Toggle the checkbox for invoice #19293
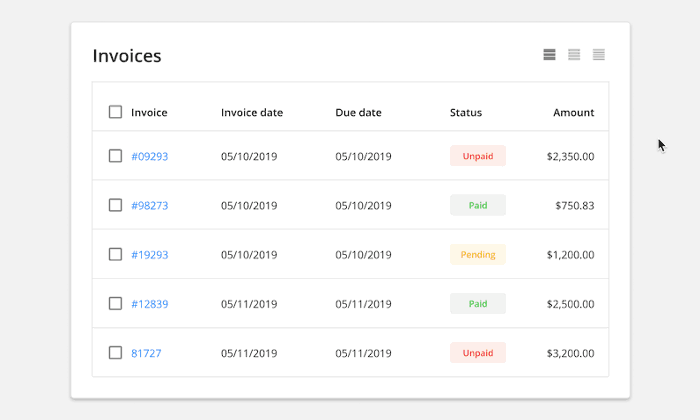Image resolution: width=700 pixels, height=420 pixels. pyautogui.click(x=115, y=254)
